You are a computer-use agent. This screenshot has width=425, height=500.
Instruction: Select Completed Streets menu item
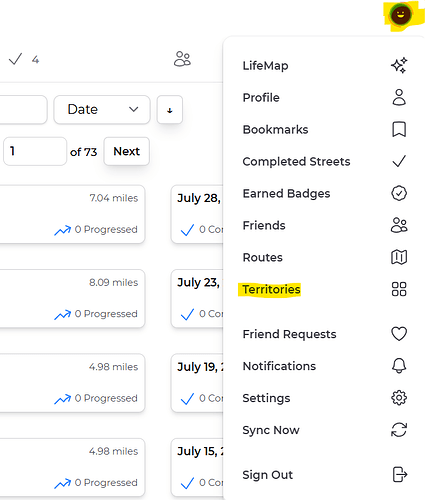click(296, 162)
